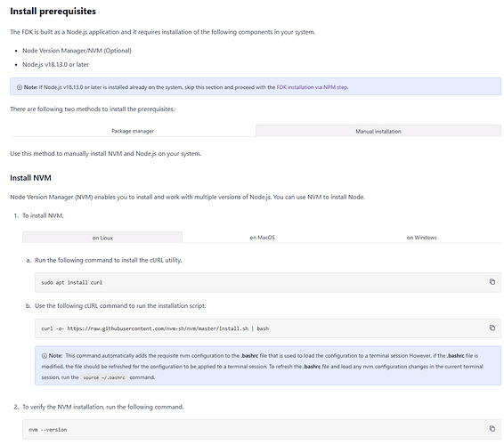Click the Install prerequisites heading
The height and width of the screenshot is (445, 504).
click(53, 12)
